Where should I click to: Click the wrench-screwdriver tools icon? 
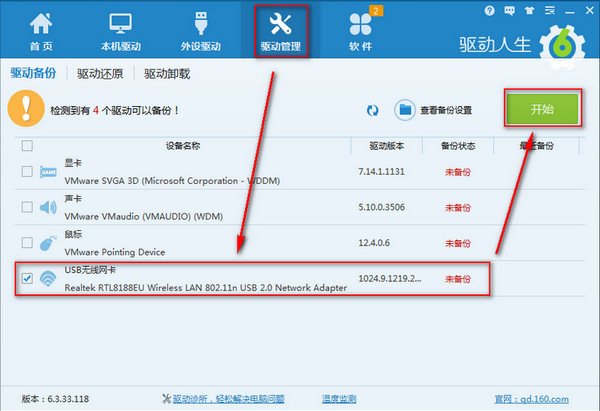(280, 24)
